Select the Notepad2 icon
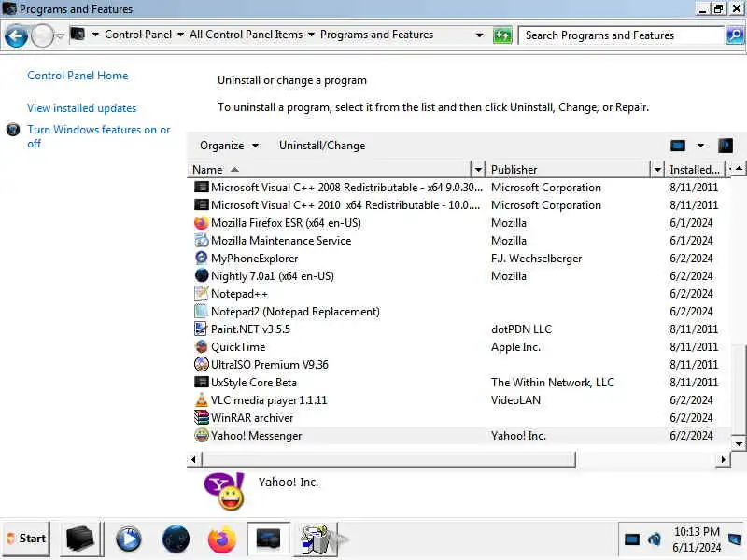 (x=202, y=312)
